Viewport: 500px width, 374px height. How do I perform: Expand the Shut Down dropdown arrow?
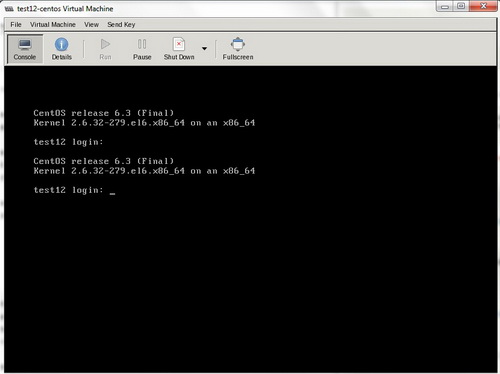pos(204,49)
